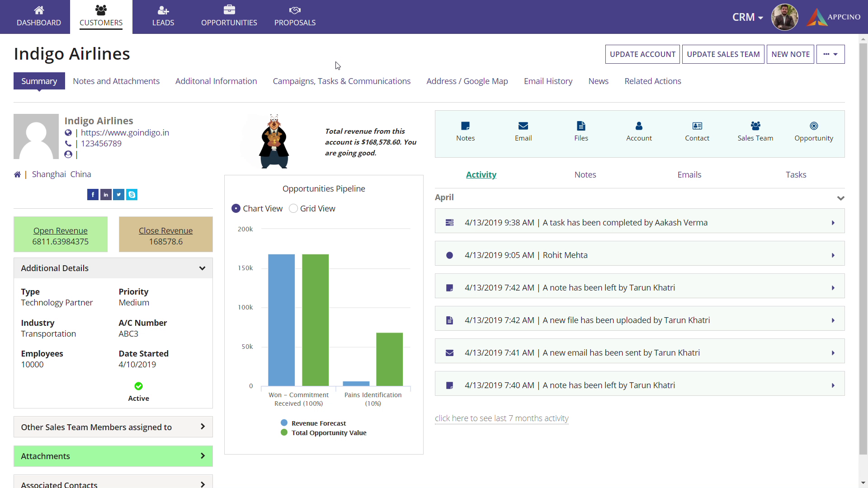Select the Chart View radio button
868x488 pixels.
(x=236, y=208)
